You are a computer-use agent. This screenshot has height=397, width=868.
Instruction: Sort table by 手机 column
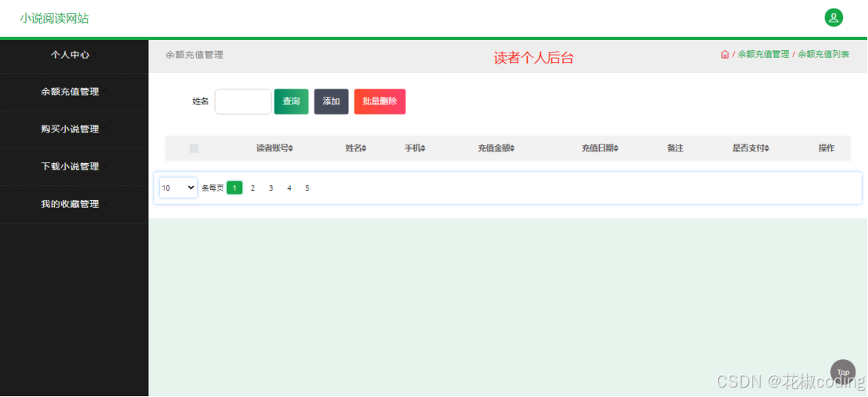(415, 148)
